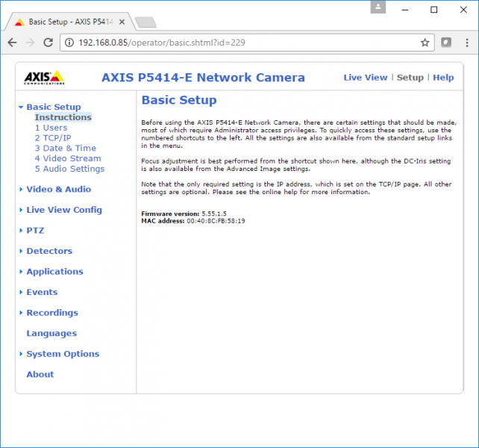Click the user profile icon in title bar
This screenshot has width=479, height=448.
click(378, 7)
